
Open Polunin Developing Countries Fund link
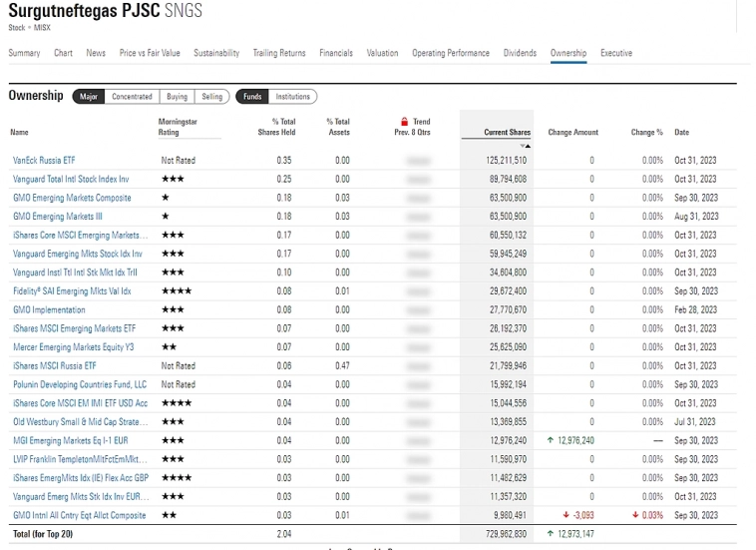80,384
